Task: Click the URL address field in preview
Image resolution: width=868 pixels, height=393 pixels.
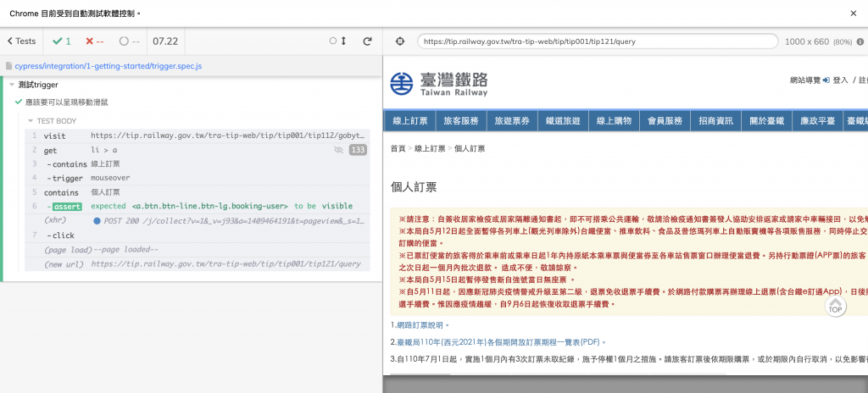Action: [x=598, y=42]
